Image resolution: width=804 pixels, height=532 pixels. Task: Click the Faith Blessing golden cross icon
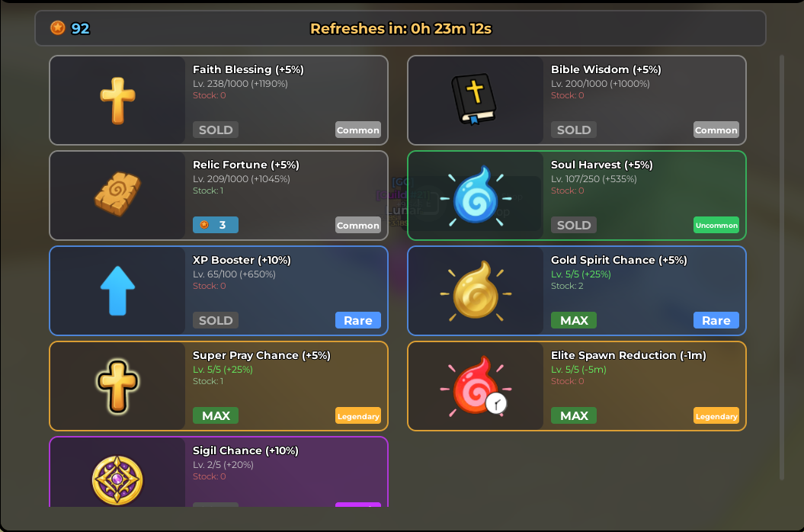(117, 101)
